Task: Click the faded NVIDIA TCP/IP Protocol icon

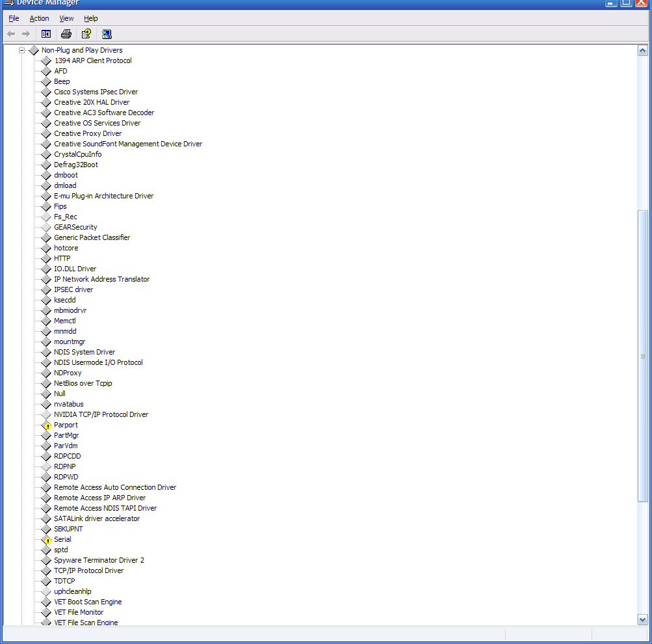Action: pos(46,415)
